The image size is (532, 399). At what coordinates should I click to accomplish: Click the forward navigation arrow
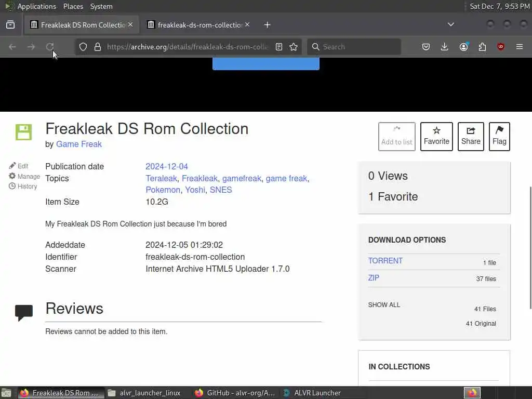point(31,47)
